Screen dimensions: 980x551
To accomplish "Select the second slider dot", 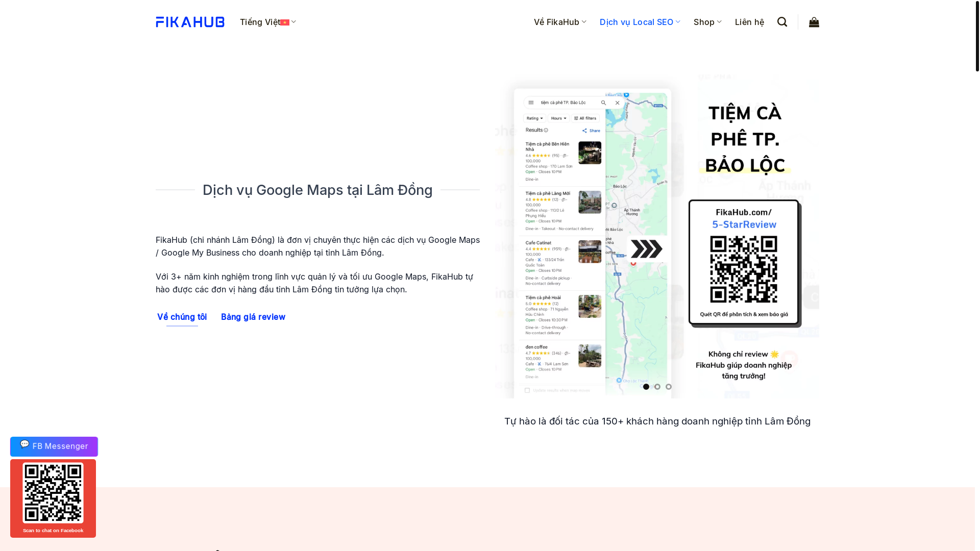I will click(x=657, y=387).
